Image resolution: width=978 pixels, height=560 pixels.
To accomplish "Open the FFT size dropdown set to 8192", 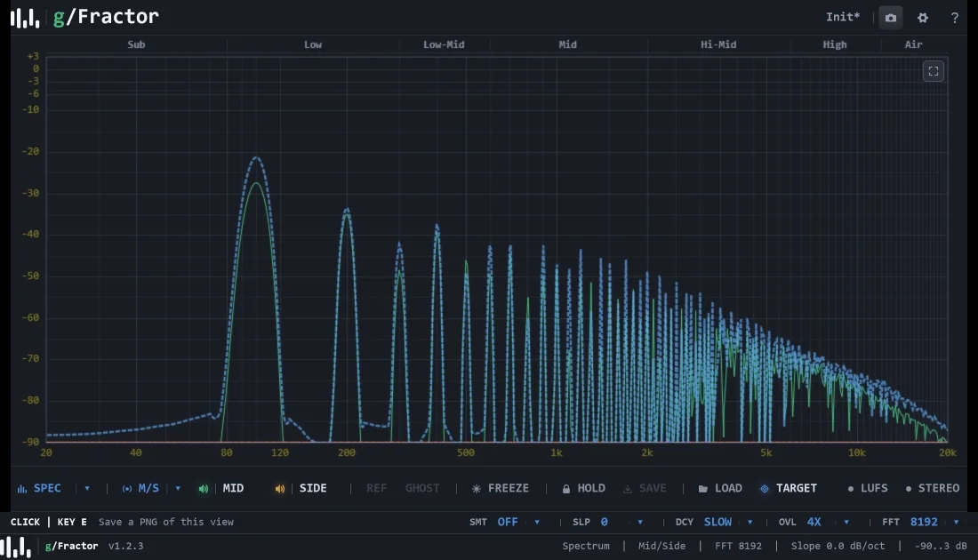I will pyautogui.click(x=956, y=522).
